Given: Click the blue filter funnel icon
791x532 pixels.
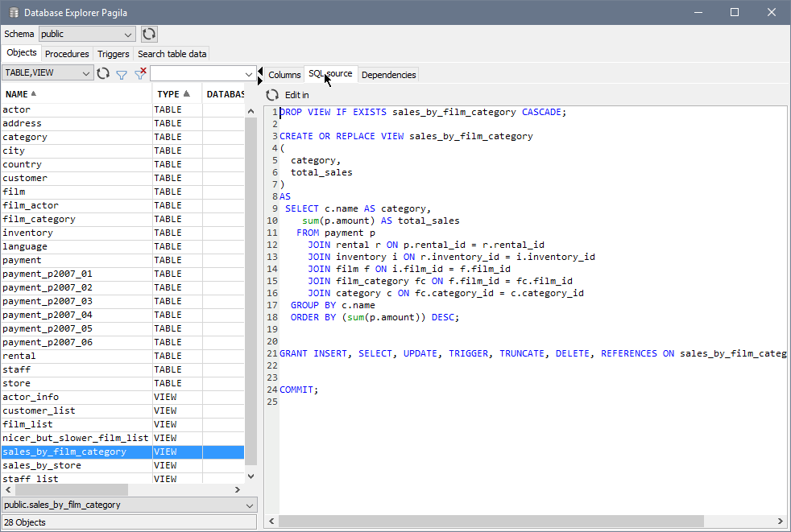Looking at the screenshot, I should tap(122, 74).
